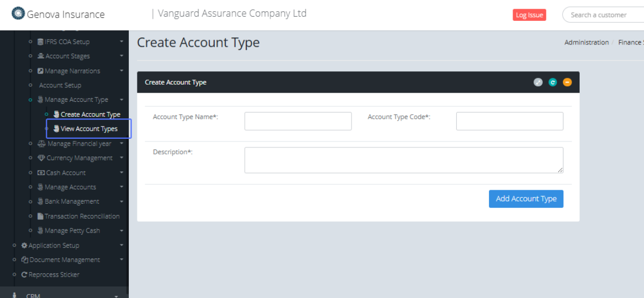Viewport: 644px width, 298px height.
Task: Collapse the Manage Account Type arrow
Action: pos(122,100)
